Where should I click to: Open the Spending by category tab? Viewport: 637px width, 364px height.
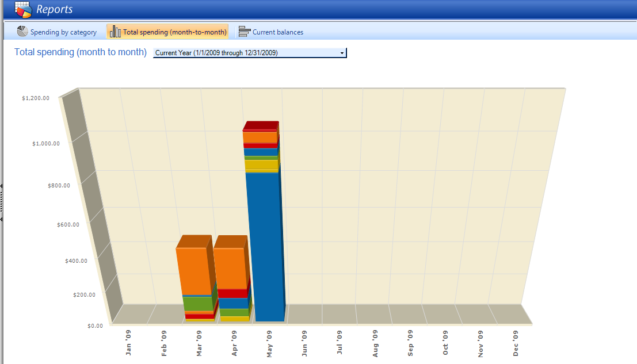[x=57, y=32]
